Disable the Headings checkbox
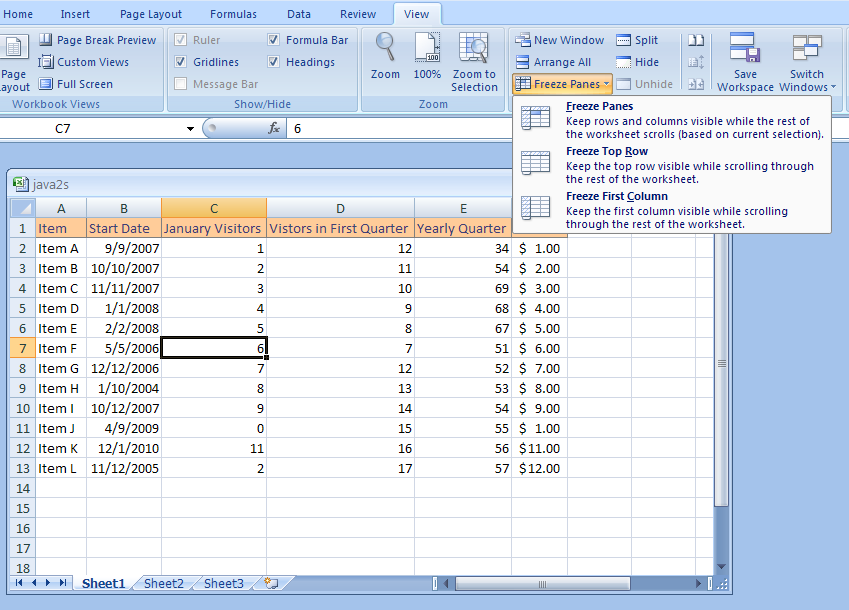Viewport: 849px width, 610px height. [x=274, y=62]
